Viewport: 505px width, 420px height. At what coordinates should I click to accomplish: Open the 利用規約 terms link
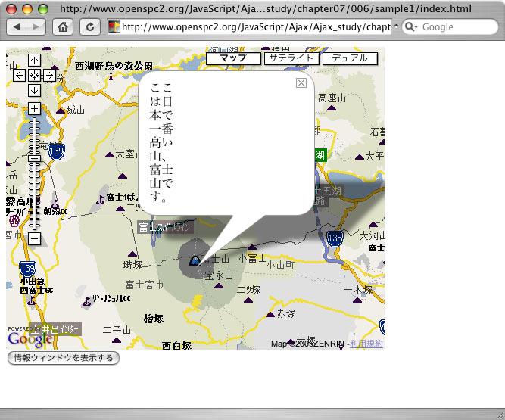coord(366,344)
